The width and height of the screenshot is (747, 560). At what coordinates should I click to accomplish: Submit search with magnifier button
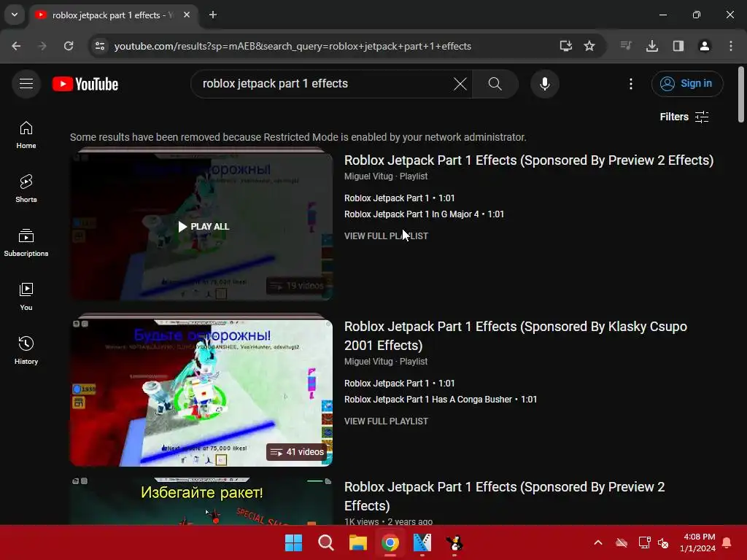point(495,84)
